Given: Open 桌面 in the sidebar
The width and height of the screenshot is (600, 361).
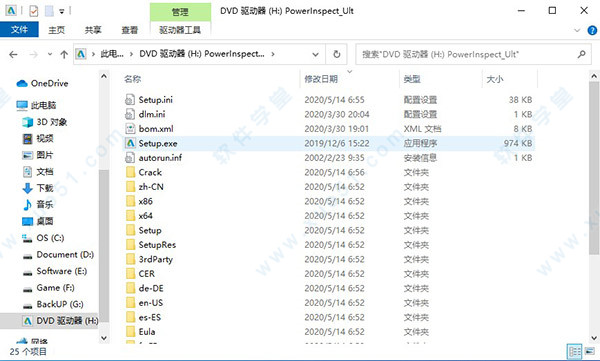Looking at the screenshot, I should pyautogui.click(x=38, y=221).
